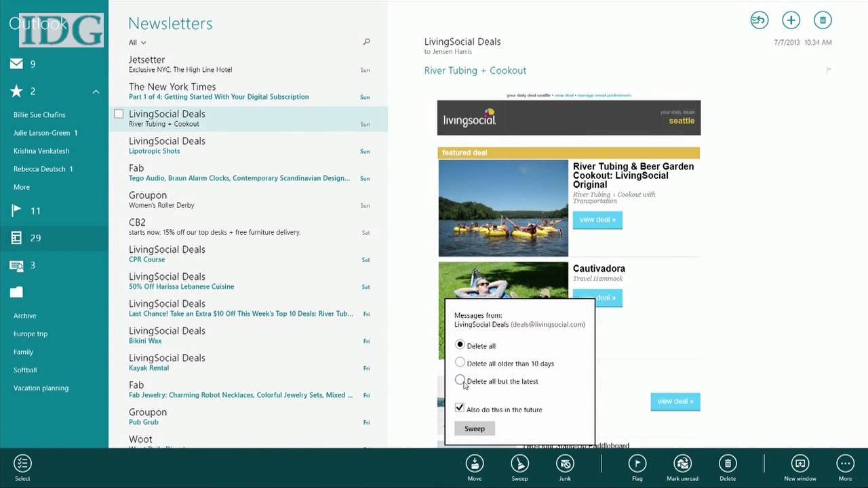This screenshot has width=868, height=488.
Task: Open manage email preferences link
Action: pos(604,96)
